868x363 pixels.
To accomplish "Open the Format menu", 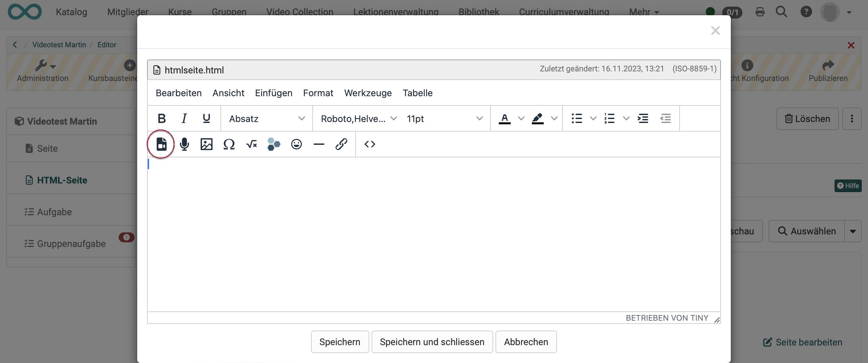I will tap(318, 93).
